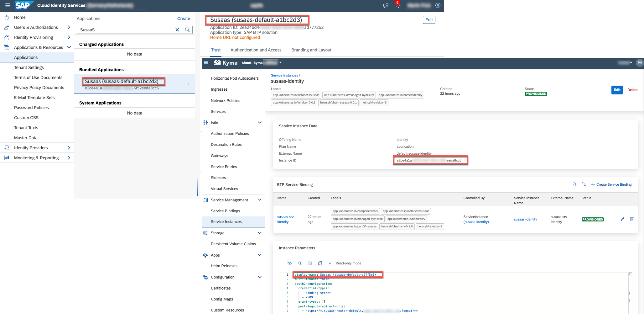Image resolution: width=644 pixels, height=335 pixels.
Task: Search within Instance Parameters editor
Action: pyautogui.click(x=299, y=263)
